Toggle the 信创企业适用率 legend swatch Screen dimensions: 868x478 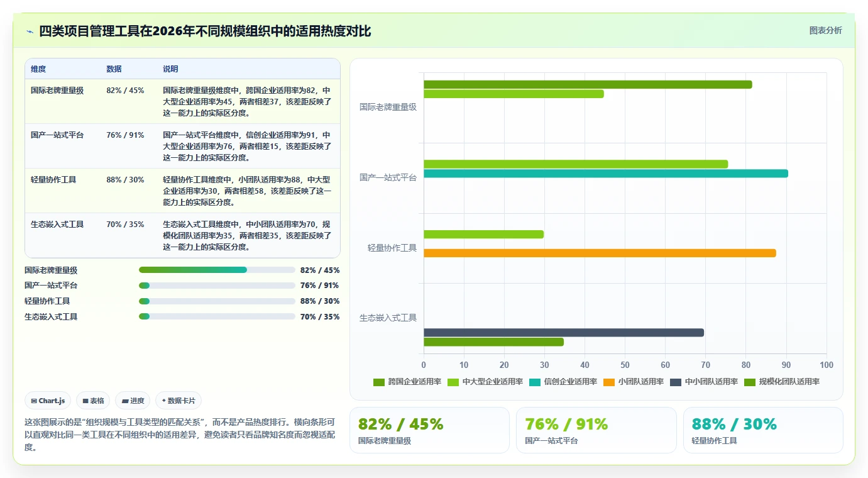[x=535, y=382]
